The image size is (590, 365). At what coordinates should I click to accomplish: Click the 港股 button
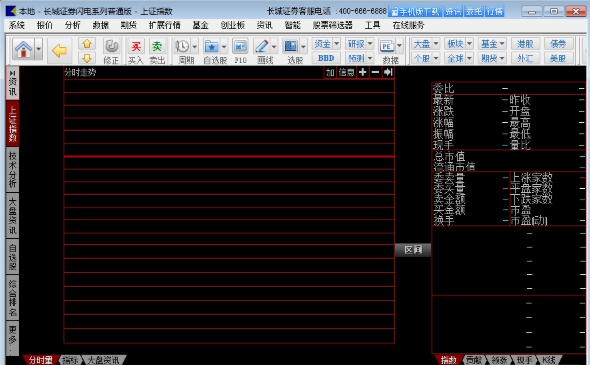[525, 44]
